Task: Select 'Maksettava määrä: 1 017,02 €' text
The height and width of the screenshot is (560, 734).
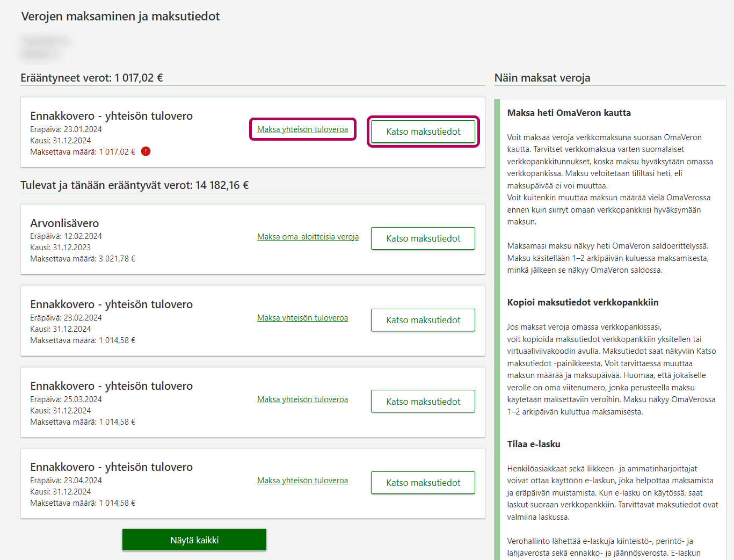Action: pos(83,152)
